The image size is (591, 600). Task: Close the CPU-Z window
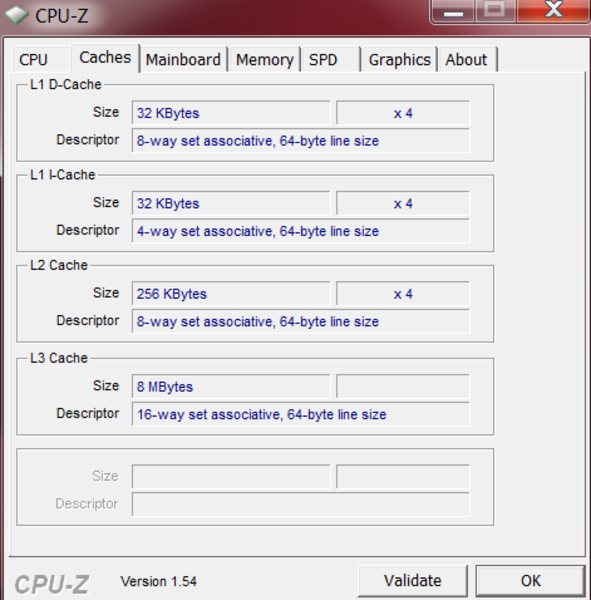click(553, 11)
